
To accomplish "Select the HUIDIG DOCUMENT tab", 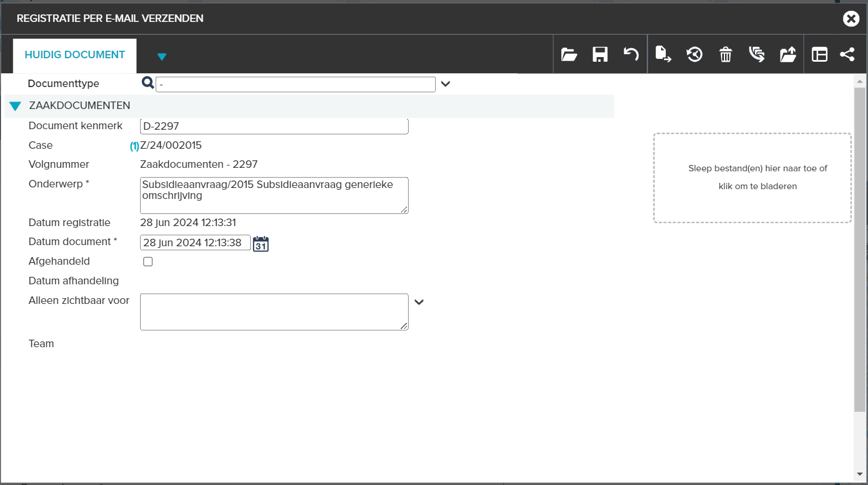I will tap(75, 55).
